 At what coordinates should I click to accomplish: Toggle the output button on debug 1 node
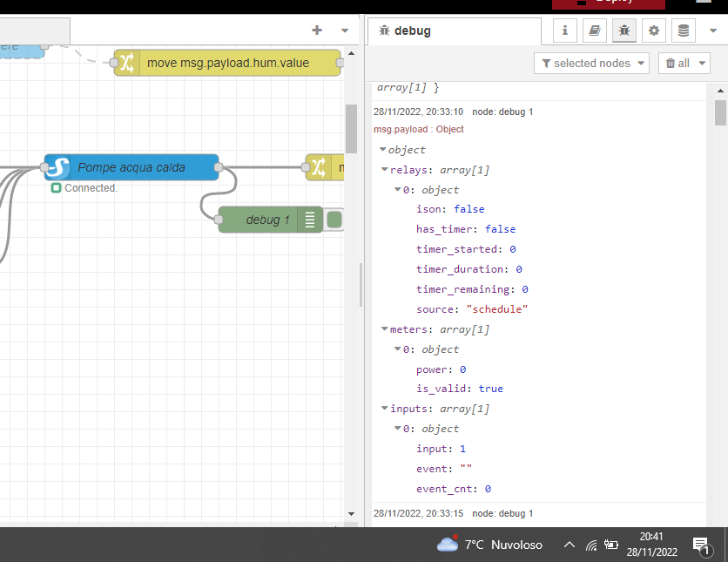333,220
